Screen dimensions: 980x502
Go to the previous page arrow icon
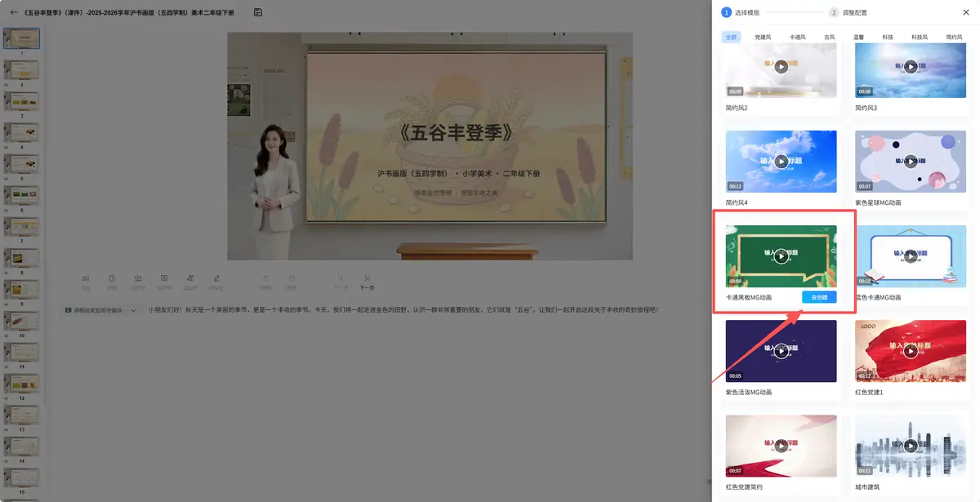coord(341,278)
